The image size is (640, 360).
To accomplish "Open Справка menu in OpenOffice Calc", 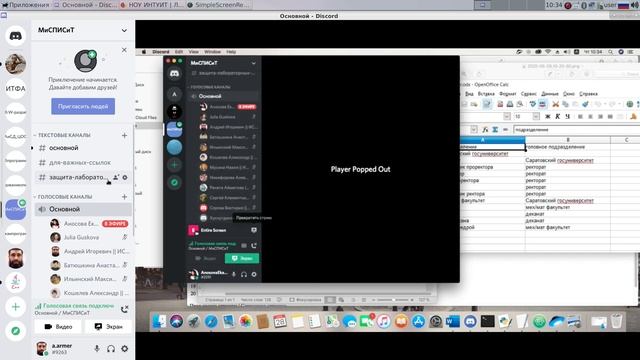I will pyautogui.click(x=588, y=94).
